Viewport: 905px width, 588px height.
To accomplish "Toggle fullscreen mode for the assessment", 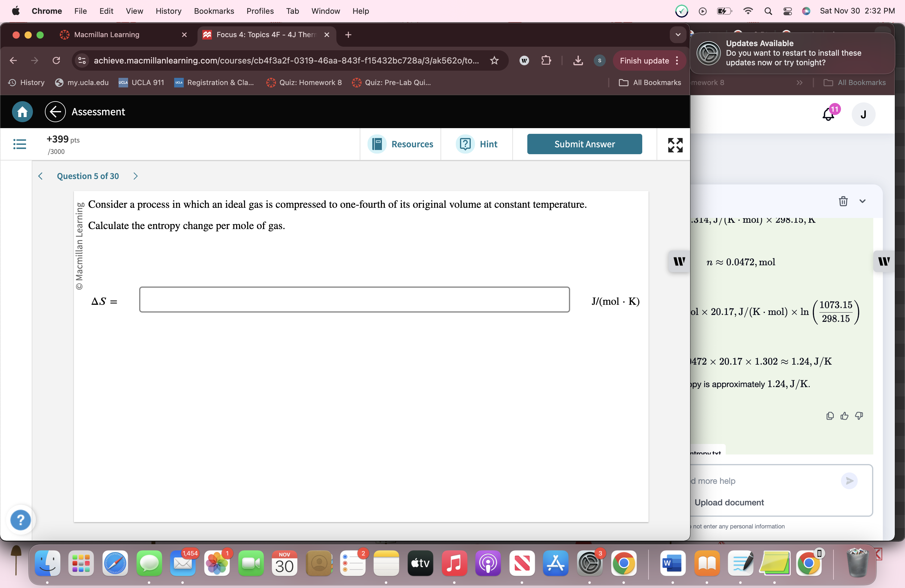I will click(675, 145).
